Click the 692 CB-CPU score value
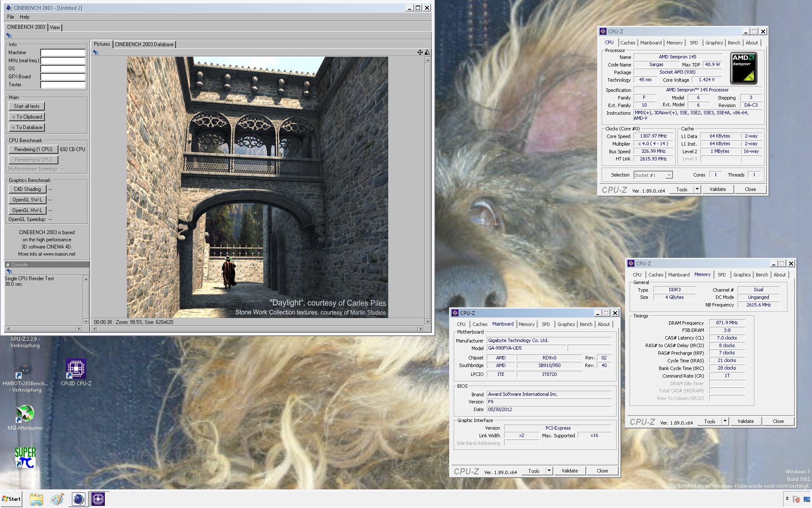Screen dimensions: 812x508 click(72, 149)
